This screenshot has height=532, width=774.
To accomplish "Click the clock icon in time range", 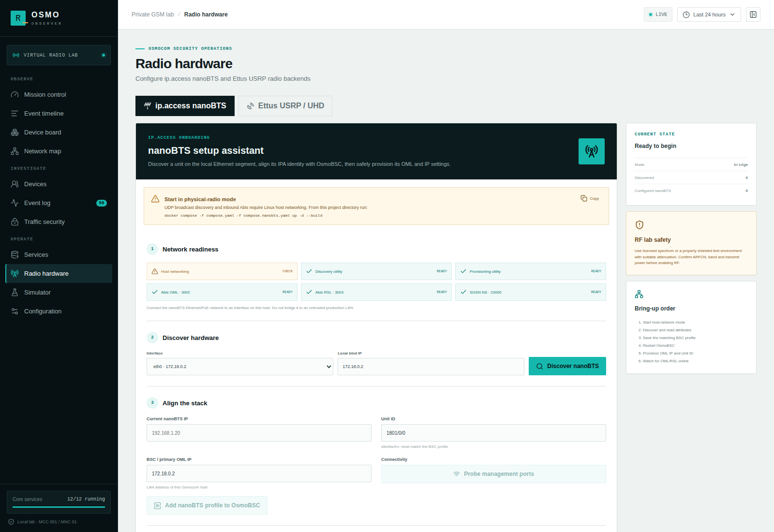I will (x=686, y=15).
